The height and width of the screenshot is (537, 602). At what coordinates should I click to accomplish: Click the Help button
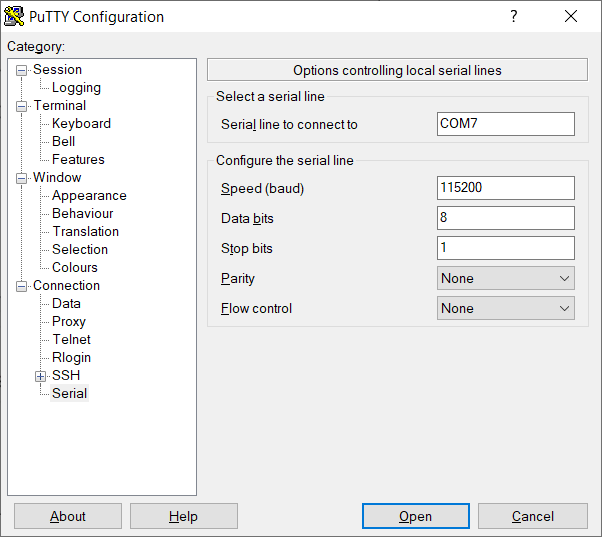click(x=183, y=516)
